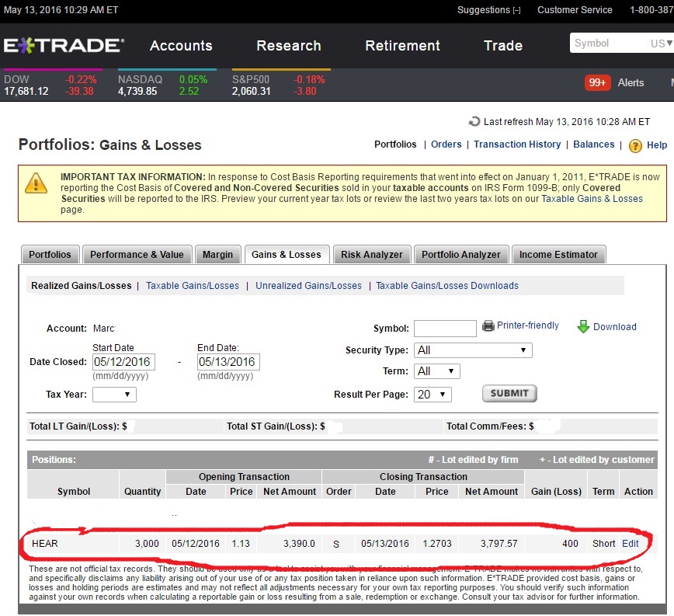Click the Suggestions expander link

(x=488, y=10)
